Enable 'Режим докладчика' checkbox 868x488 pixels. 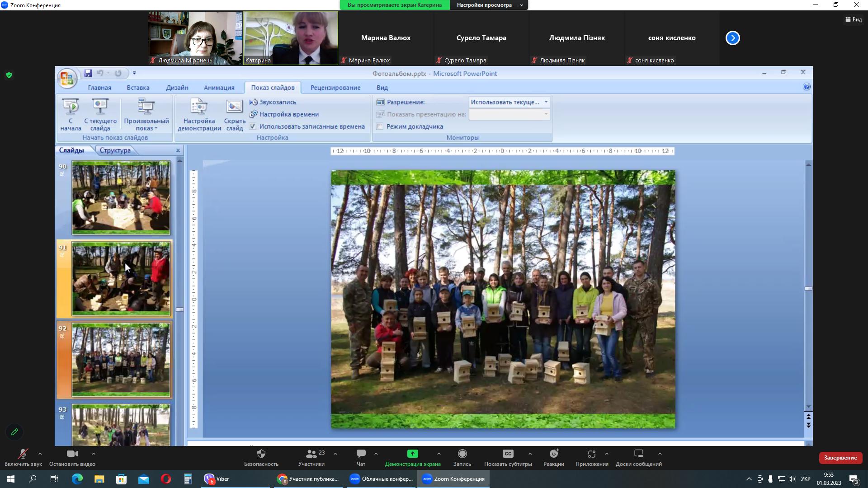pyautogui.click(x=380, y=127)
